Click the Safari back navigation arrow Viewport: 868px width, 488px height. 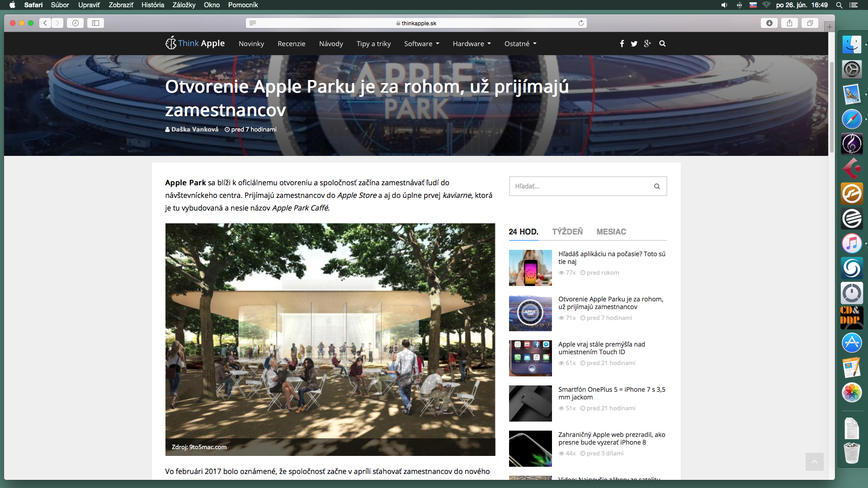point(45,23)
